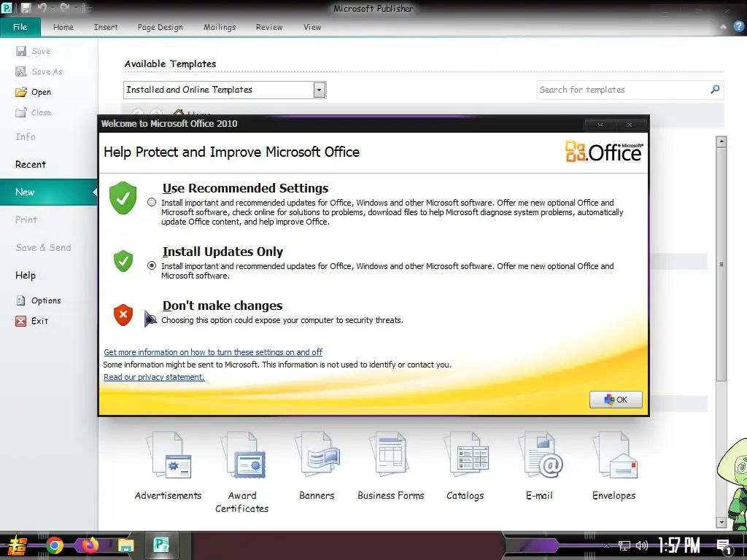
Task: Click the green shield Install Updates icon
Action: pyautogui.click(x=123, y=261)
